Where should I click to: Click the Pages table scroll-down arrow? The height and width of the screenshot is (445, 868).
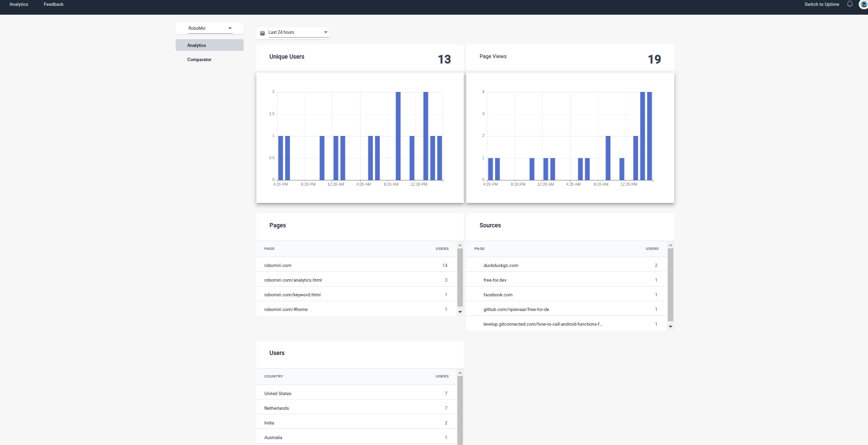tap(460, 312)
